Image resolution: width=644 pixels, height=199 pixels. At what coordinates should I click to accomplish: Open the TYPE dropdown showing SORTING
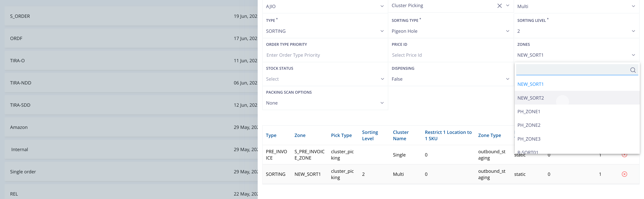(x=325, y=31)
